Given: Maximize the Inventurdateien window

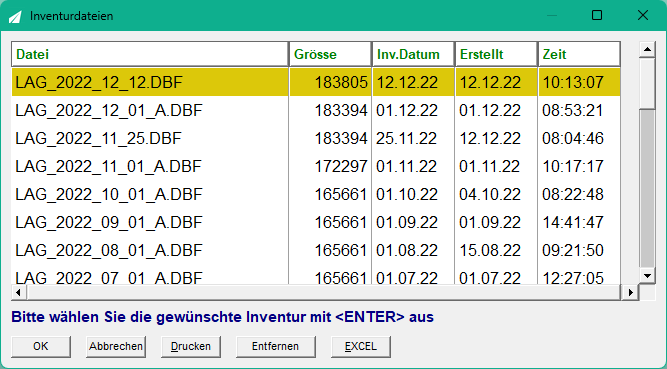Looking at the screenshot, I should pyautogui.click(x=597, y=15).
